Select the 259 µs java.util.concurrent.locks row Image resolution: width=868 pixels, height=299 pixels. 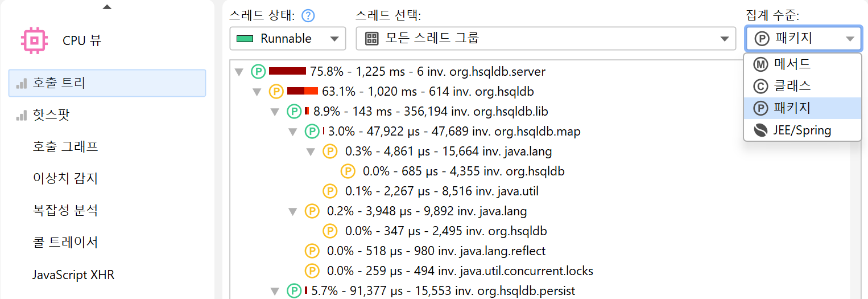tap(460, 271)
